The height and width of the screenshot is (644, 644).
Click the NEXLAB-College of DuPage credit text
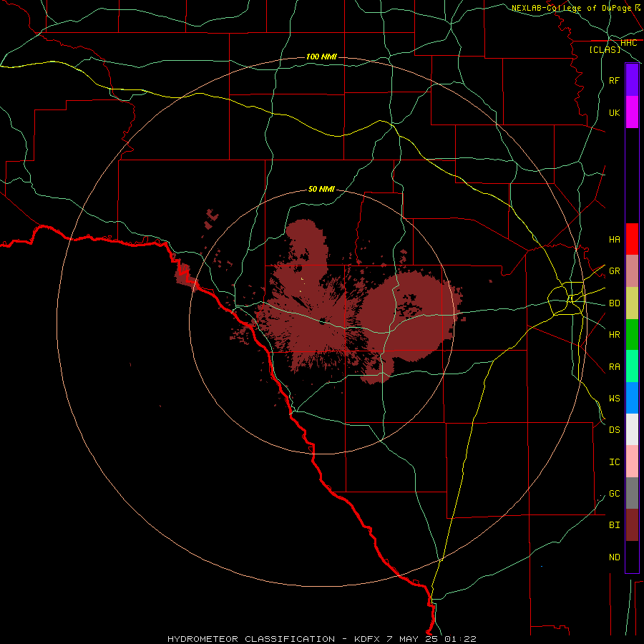[x=571, y=8]
